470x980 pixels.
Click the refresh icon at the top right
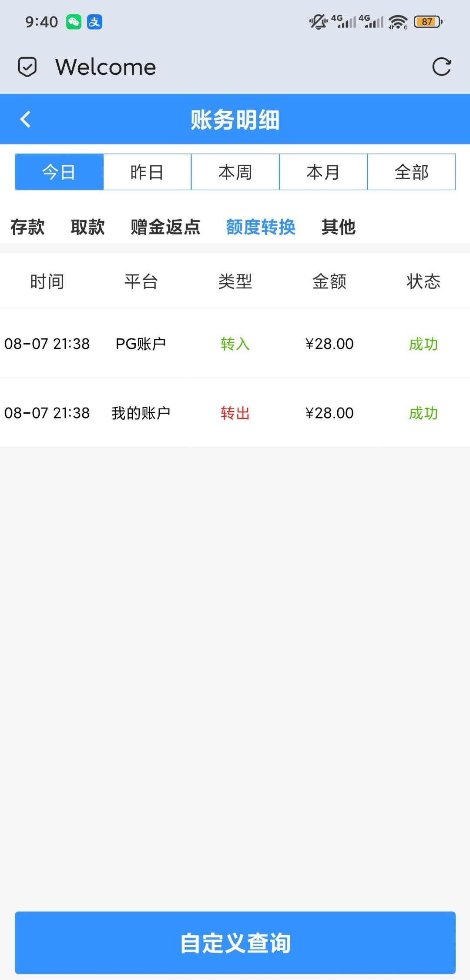click(x=441, y=67)
